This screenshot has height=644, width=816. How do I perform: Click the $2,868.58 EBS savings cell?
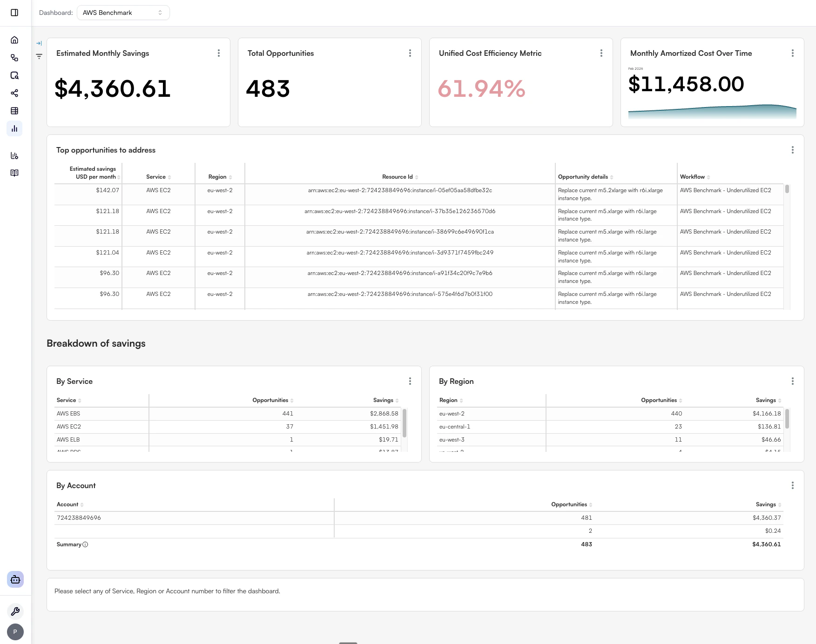click(x=384, y=414)
